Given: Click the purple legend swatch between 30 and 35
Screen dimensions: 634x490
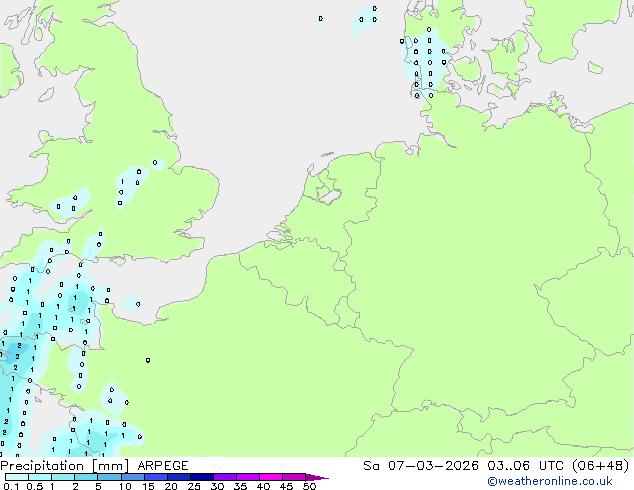Looking at the screenshot, I should [227, 477].
